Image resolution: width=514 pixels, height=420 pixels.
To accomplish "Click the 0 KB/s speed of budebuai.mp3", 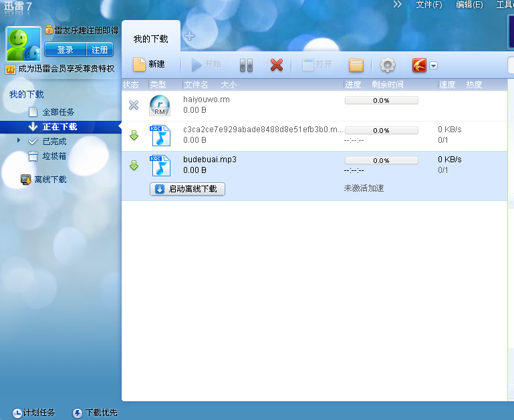I will (450, 160).
